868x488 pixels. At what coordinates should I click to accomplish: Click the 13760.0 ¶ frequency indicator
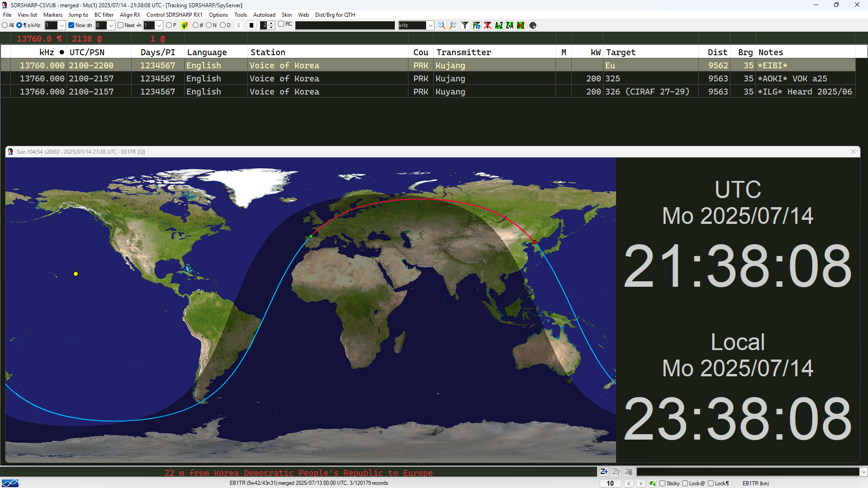click(39, 39)
